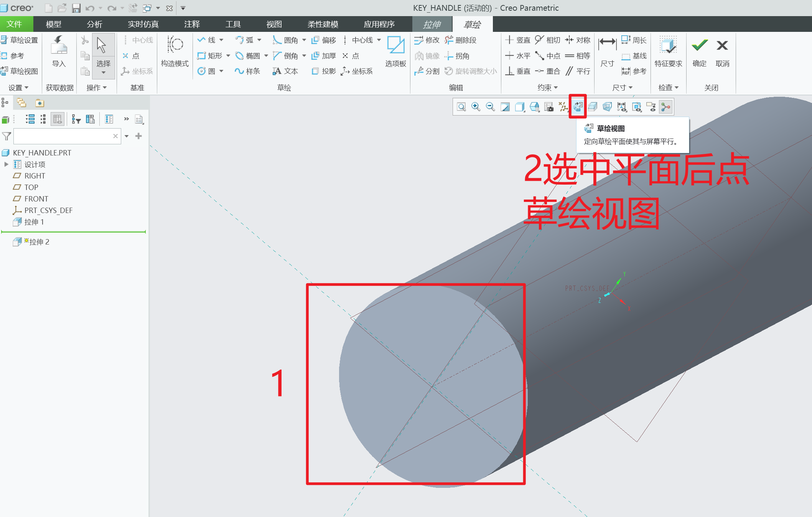The image size is (812, 517).
Task: Expand the 设计项 node in the model tree
Action: (7, 164)
